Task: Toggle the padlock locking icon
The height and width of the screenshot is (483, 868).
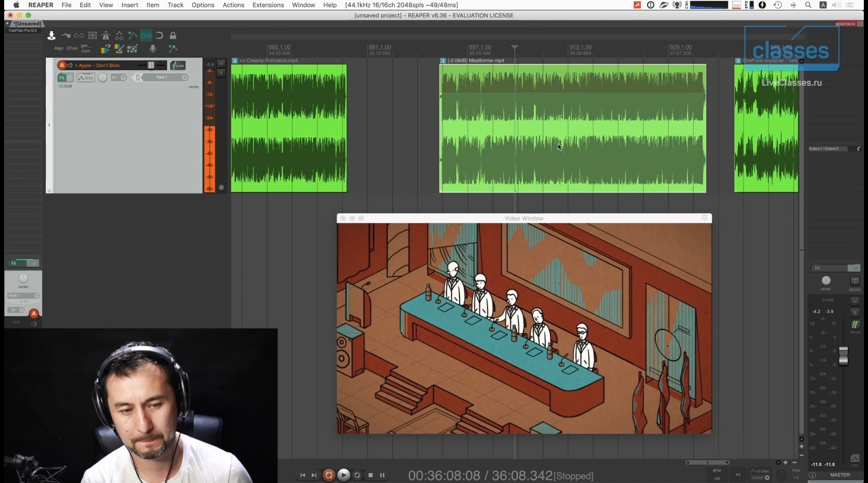Action: pyautogui.click(x=173, y=35)
